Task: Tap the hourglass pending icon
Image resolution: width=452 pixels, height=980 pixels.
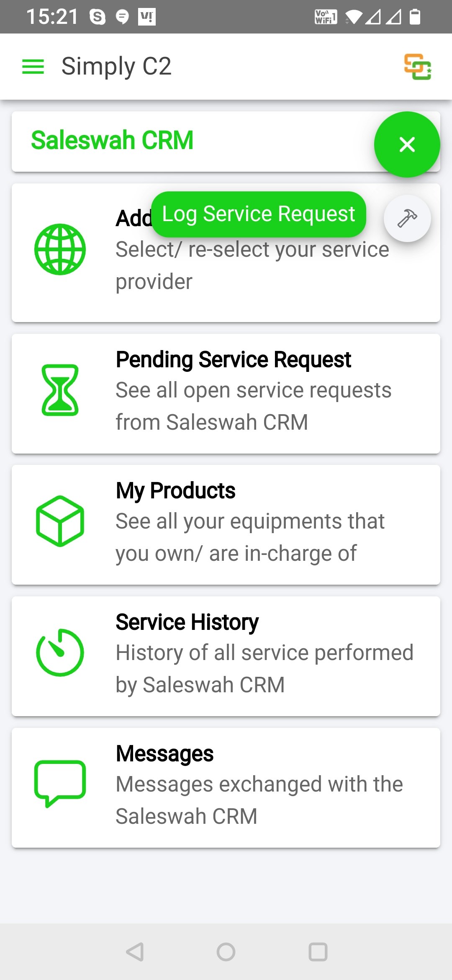Action: tap(60, 390)
